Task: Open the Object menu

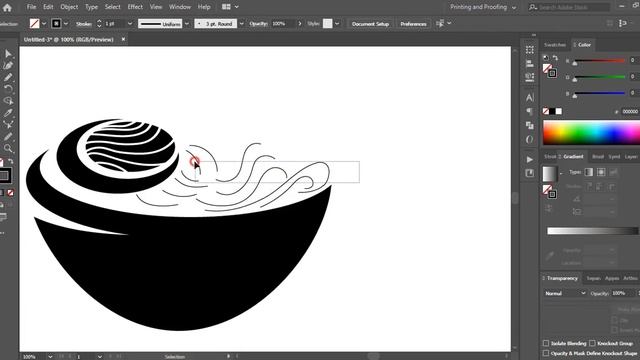Action: 69,7
